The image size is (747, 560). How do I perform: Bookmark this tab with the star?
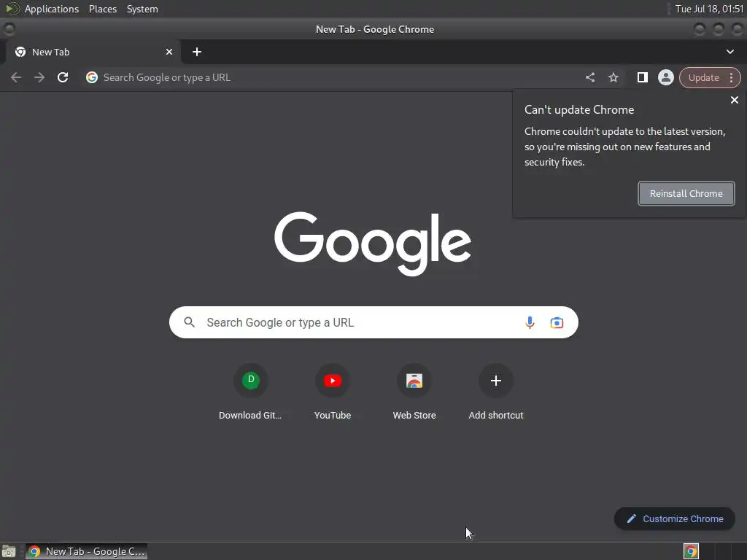[x=613, y=77]
